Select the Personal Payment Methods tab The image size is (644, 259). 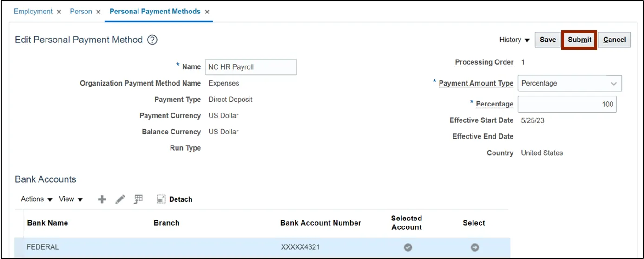[x=155, y=12]
